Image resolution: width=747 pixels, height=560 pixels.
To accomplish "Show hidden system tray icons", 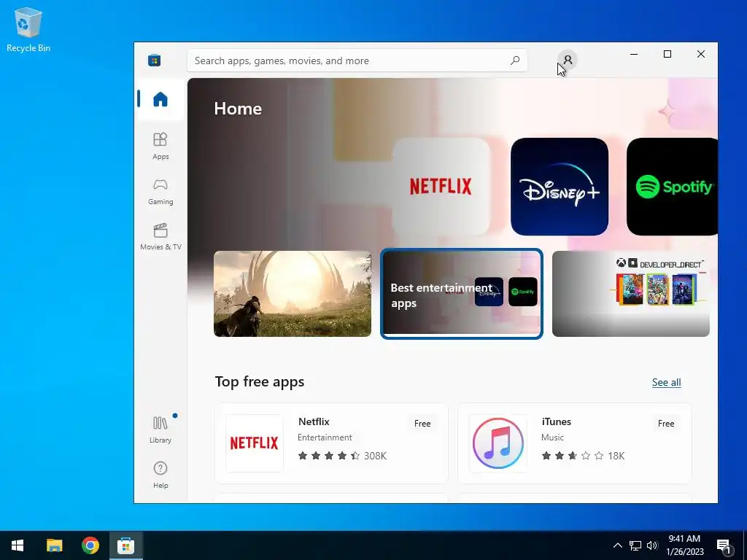I will tap(617, 545).
